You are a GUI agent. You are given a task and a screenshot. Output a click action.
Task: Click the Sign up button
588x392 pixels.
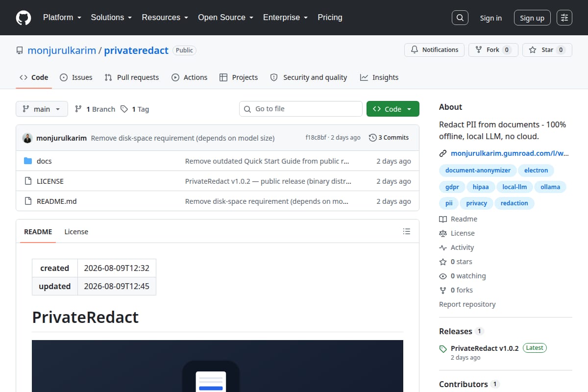click(x=532, y=18)
